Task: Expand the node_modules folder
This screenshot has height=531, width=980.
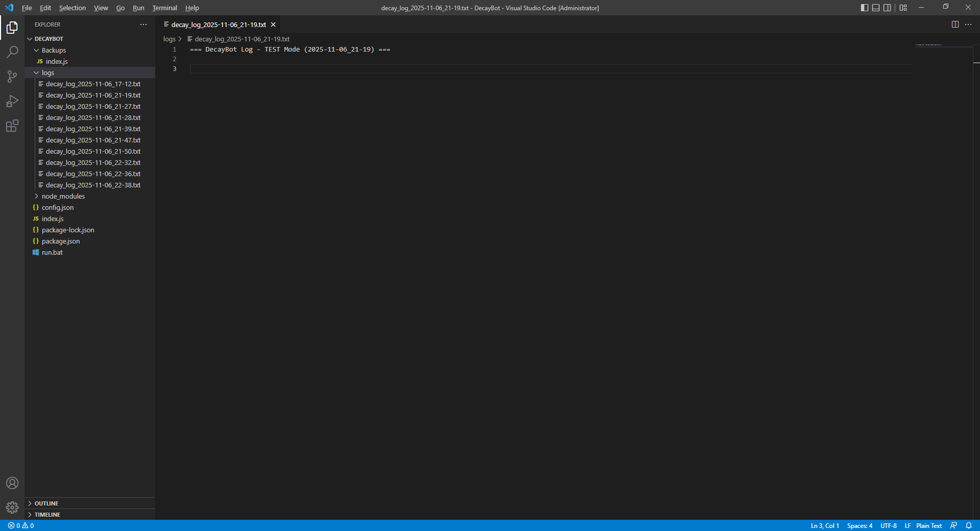Action: click(x=90, y=196)
